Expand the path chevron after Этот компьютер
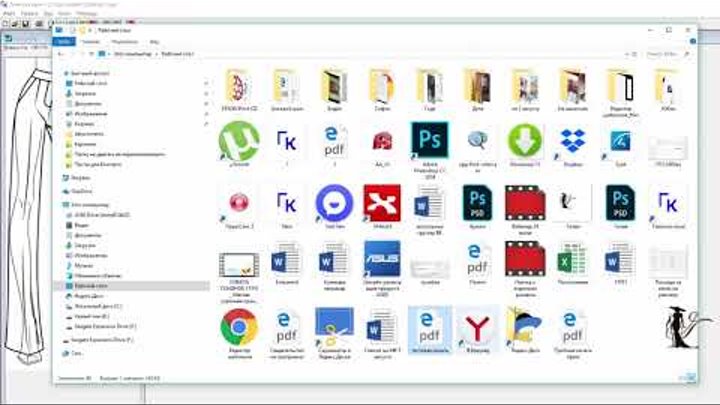The image size is (720, 405). (x=157, y=54)
